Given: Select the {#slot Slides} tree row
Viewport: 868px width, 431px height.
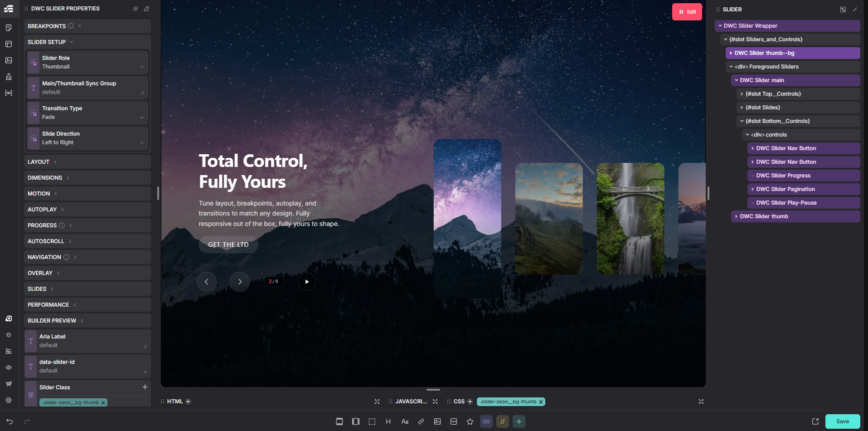Looking at the screenshot, I should click(x=798, y=108).
